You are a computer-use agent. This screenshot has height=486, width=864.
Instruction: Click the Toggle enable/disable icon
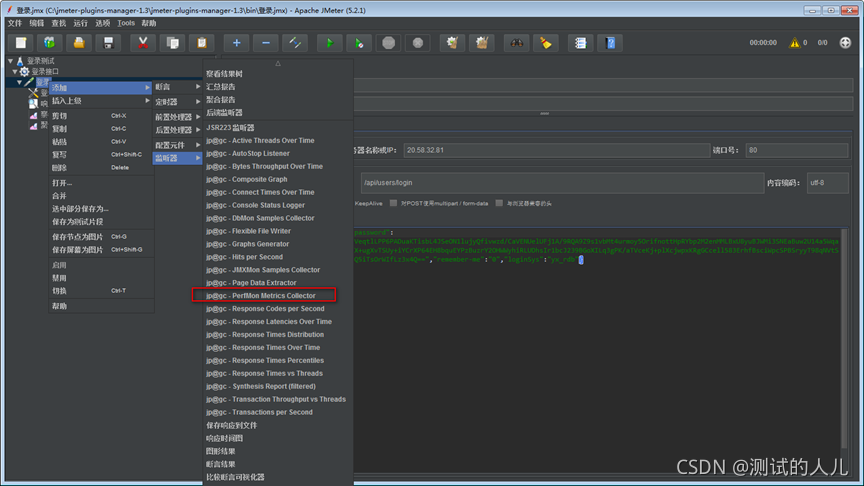295,43
